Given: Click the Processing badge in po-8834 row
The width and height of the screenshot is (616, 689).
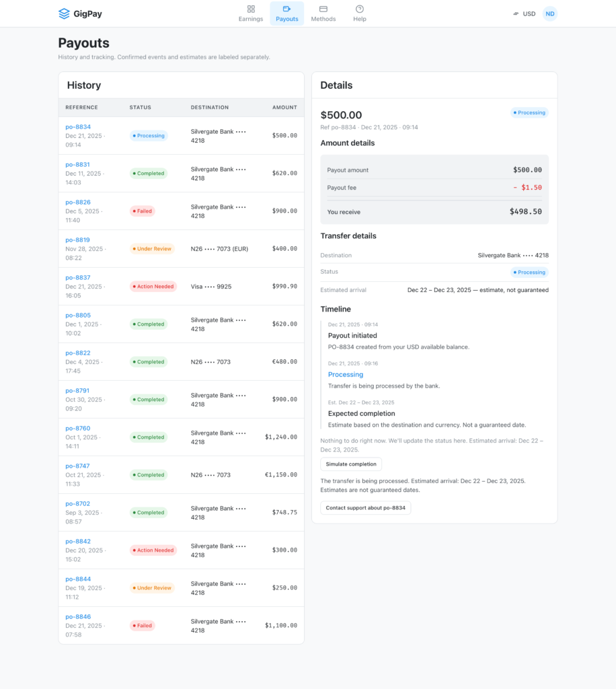Looking at the screenshot, I should 149,136.
